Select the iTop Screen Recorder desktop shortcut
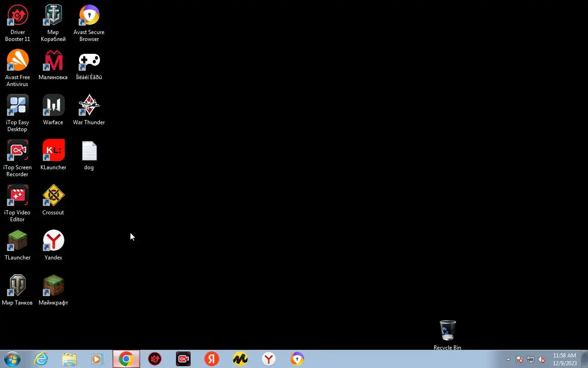Screen dimensions: 588x368 (17, 158)
